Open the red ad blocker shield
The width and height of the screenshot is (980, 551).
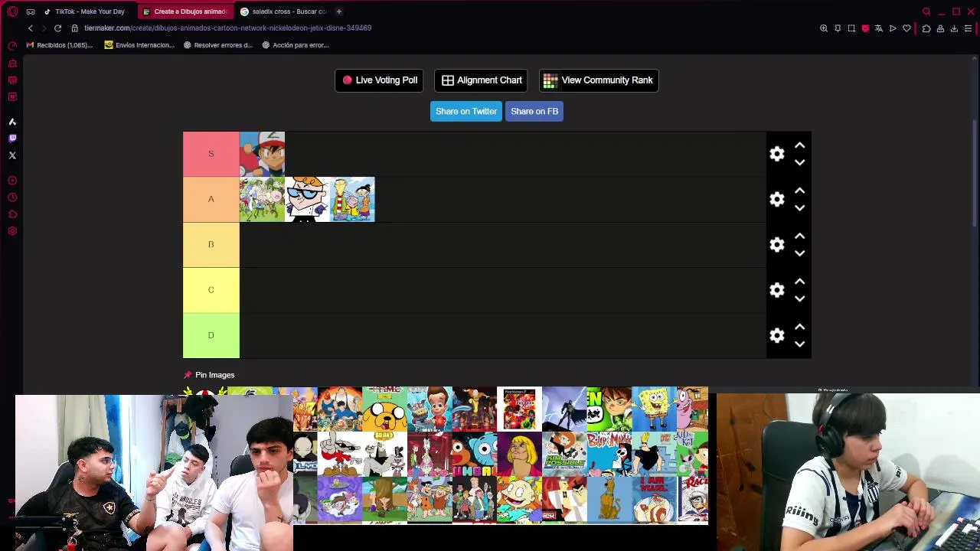tap(865, 28)
